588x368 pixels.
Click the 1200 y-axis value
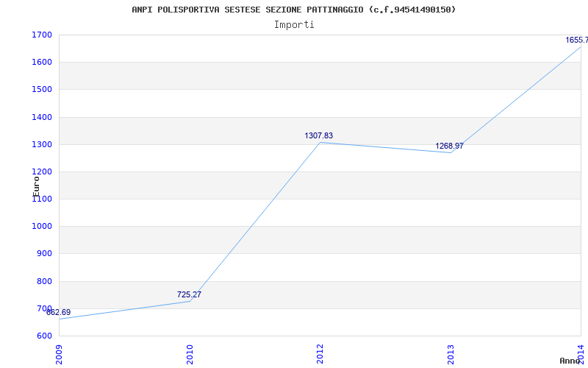pos(42,172)
